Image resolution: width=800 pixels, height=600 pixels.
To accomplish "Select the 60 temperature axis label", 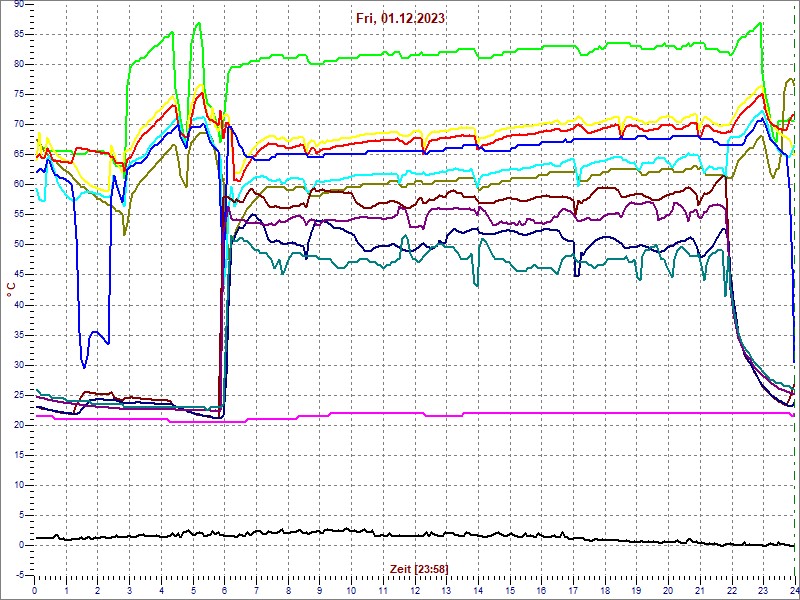I will (18, 185).
